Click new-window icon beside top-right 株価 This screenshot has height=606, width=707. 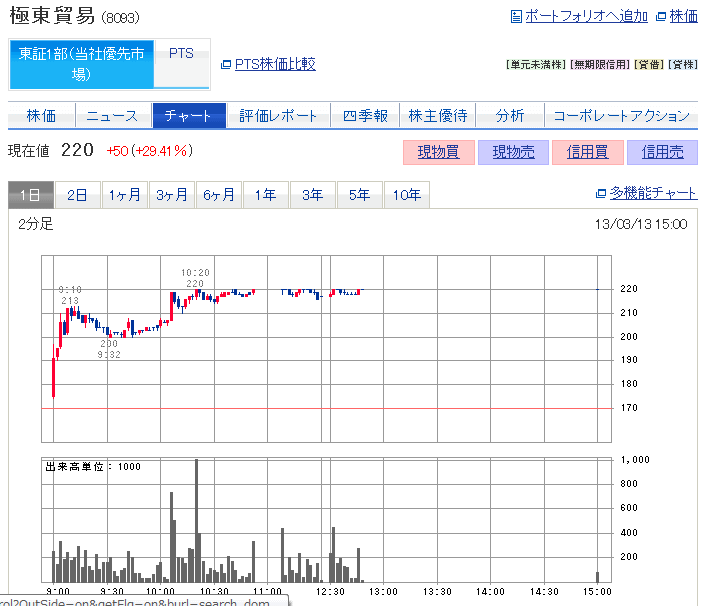coord(661,17)
